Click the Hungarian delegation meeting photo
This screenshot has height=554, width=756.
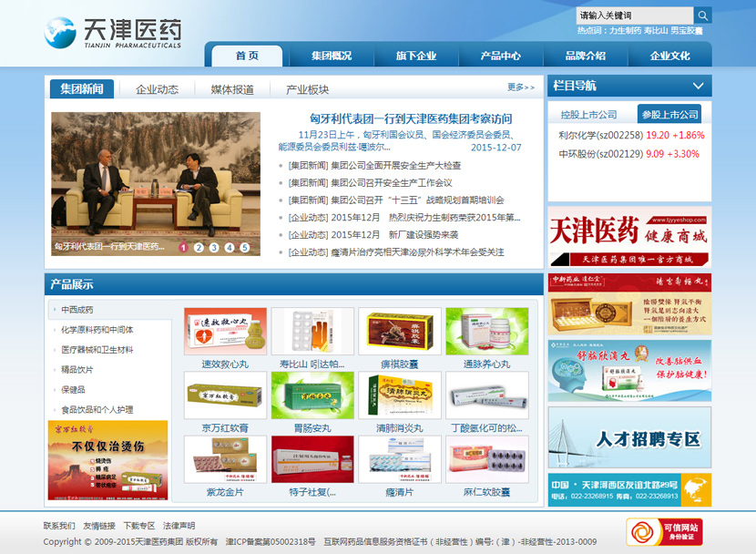[x=156, y=184]
